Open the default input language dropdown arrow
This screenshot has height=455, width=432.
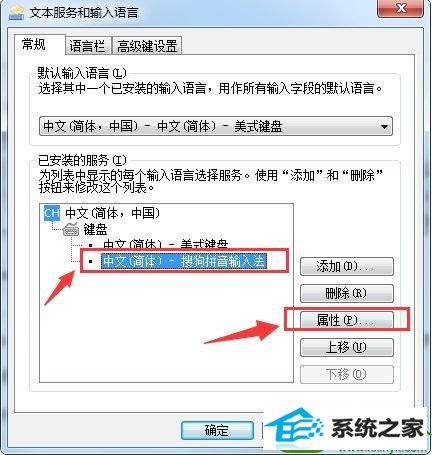(x=384, y=126)
